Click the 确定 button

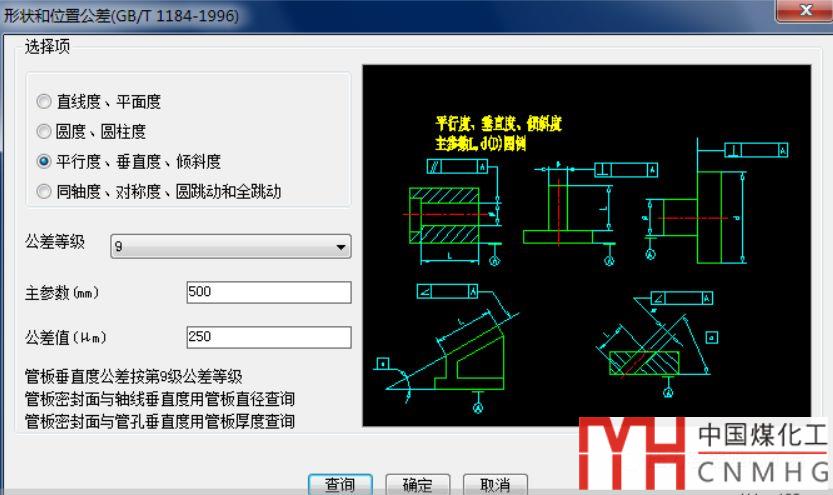(x=418, y=484)
